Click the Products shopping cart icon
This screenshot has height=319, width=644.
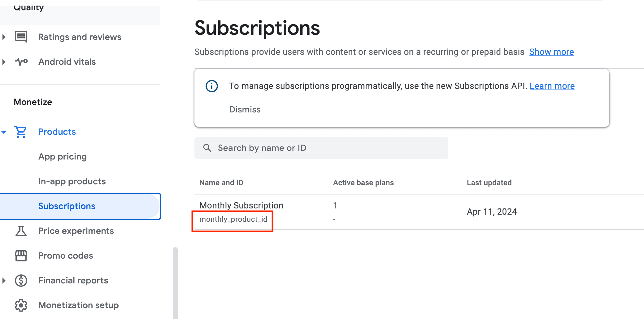(x=21, y=132)
